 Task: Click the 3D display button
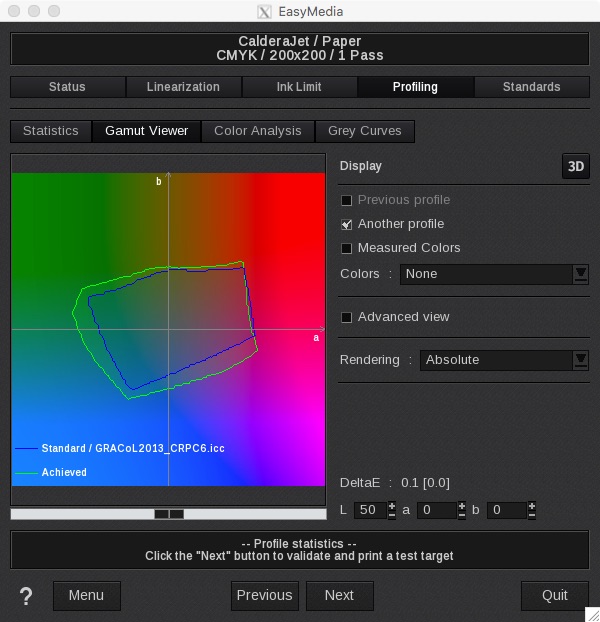(x=575, y=166)
